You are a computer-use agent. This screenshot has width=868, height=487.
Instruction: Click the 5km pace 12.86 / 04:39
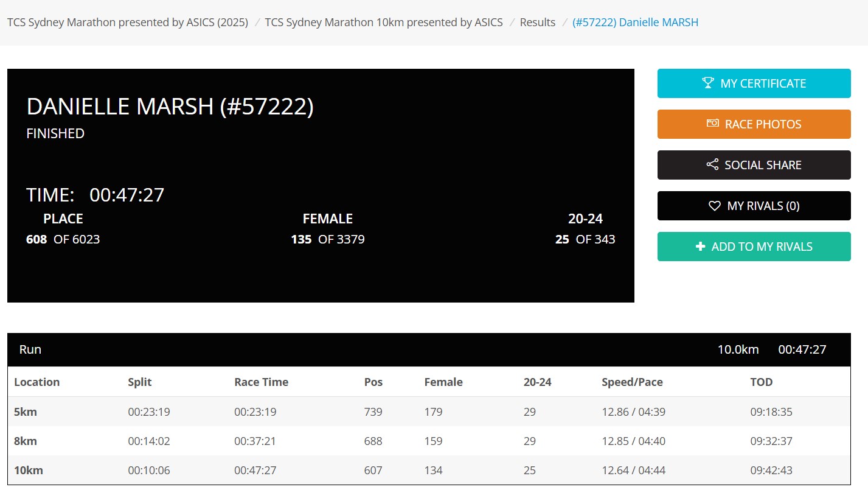634,412
